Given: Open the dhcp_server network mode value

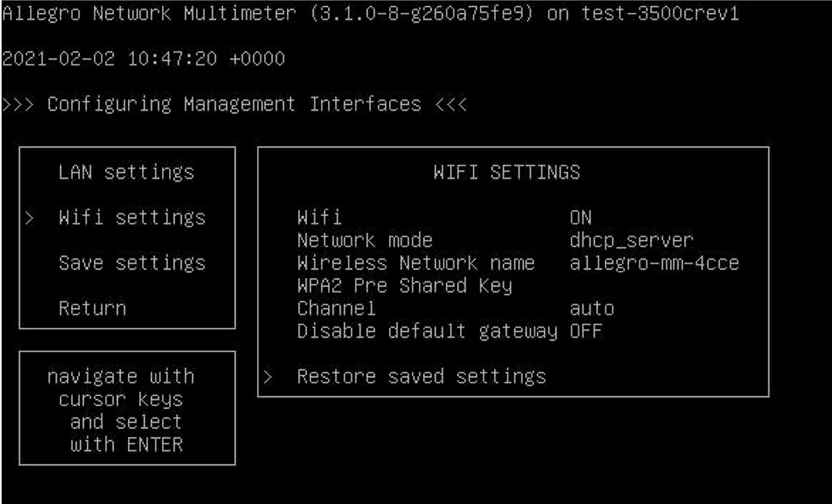Looking at the screenshot, I should (x=631, y=240).
